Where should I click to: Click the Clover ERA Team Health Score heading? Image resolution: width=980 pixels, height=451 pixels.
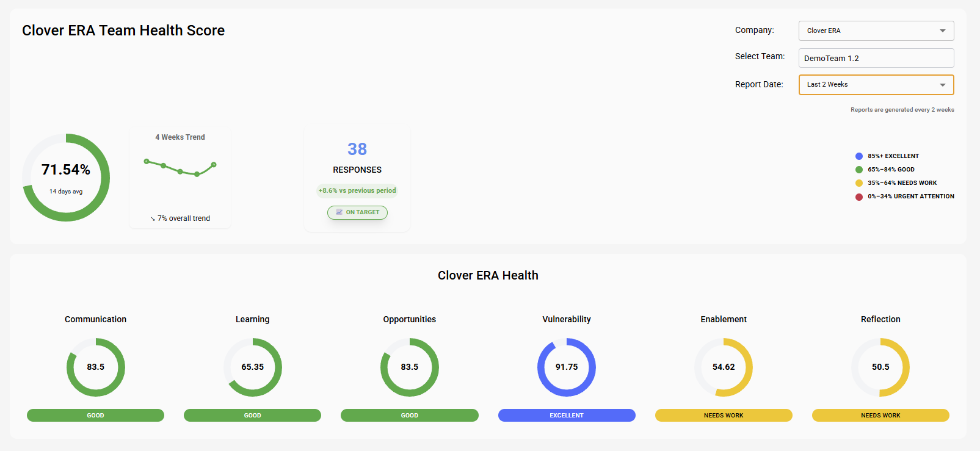pyautogui.click(x=123, y=31)
